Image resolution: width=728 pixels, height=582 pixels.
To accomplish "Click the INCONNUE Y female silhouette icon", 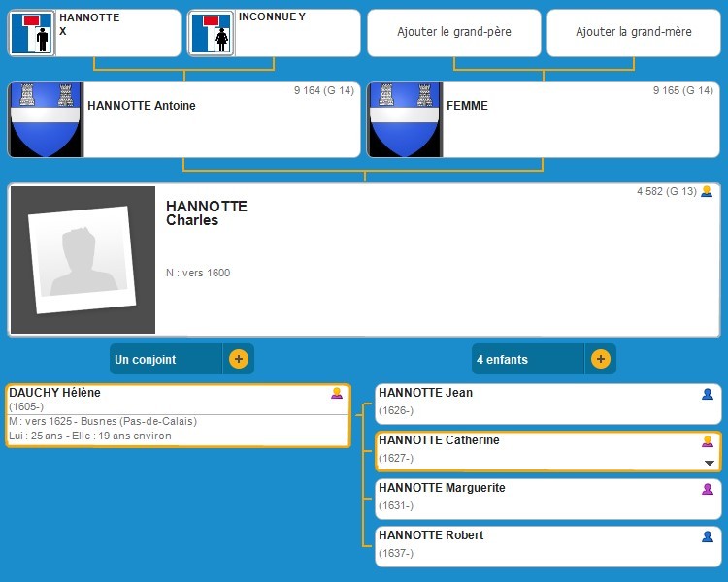I will (x=211, y=33).
